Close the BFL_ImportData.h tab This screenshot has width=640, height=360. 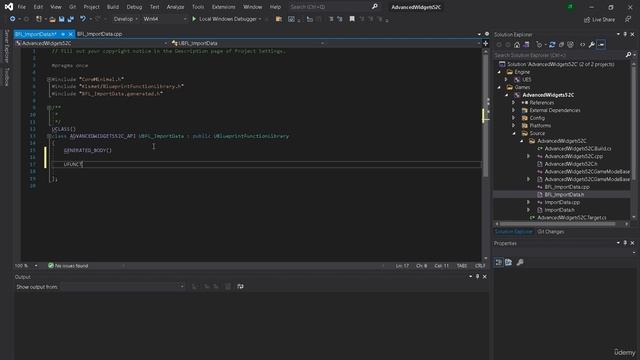(70, 34)
